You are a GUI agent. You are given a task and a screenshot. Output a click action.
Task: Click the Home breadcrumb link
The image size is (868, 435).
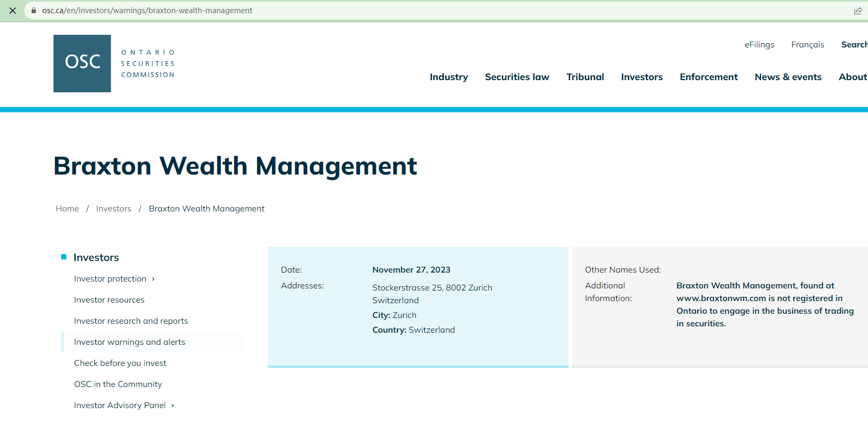[67, 209]
